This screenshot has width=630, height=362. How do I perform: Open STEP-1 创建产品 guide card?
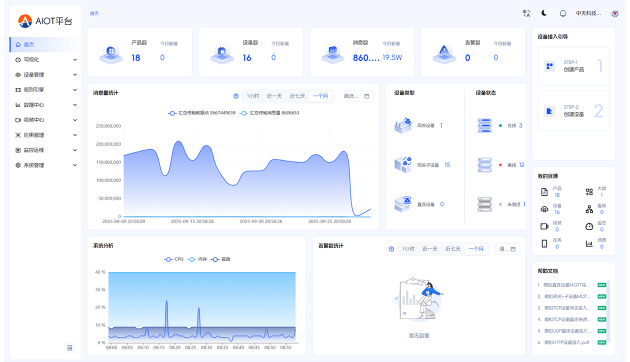(573, 66)
